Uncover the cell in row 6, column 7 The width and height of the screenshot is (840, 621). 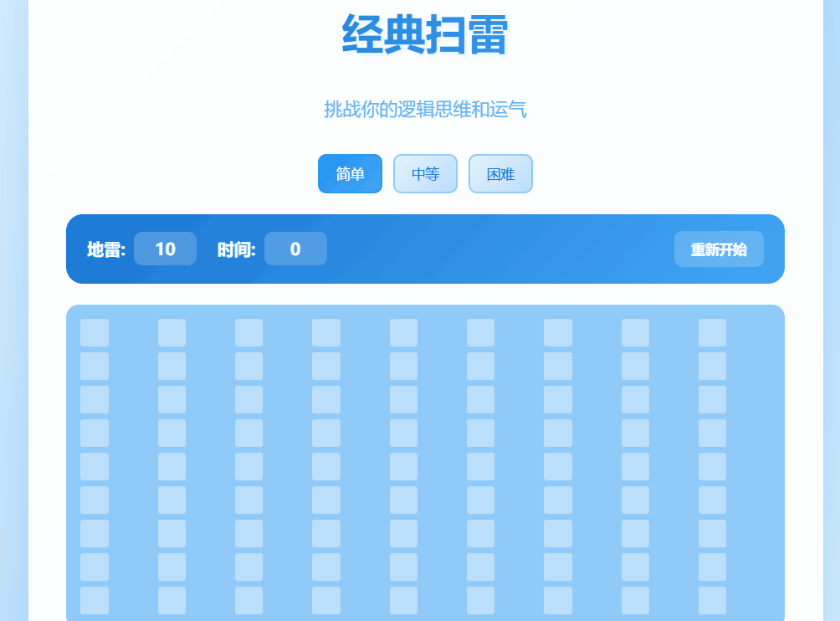(x=558, y=500)
